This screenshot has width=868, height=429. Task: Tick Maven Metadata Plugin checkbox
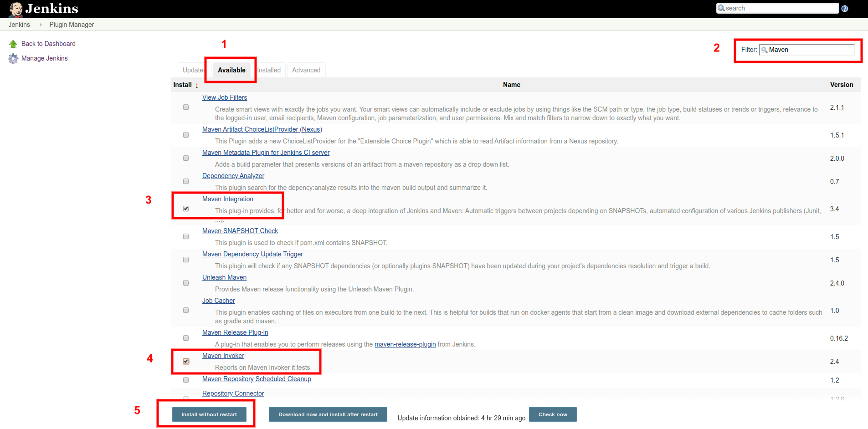186,158
